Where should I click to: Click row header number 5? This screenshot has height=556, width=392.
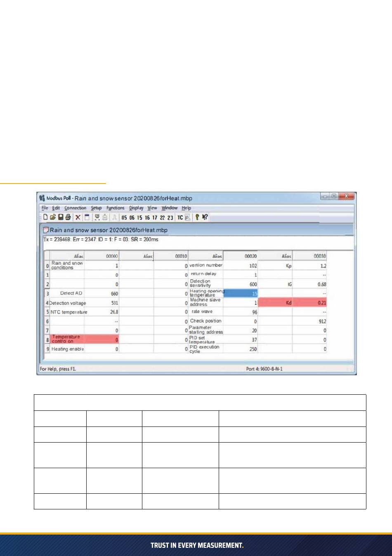(x=47, y=312)
